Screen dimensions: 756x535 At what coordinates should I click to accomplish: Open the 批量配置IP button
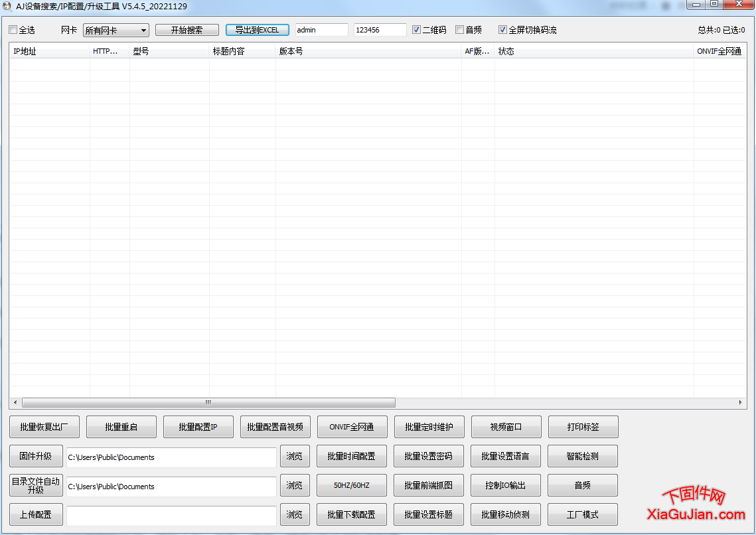tap(198, 427)
